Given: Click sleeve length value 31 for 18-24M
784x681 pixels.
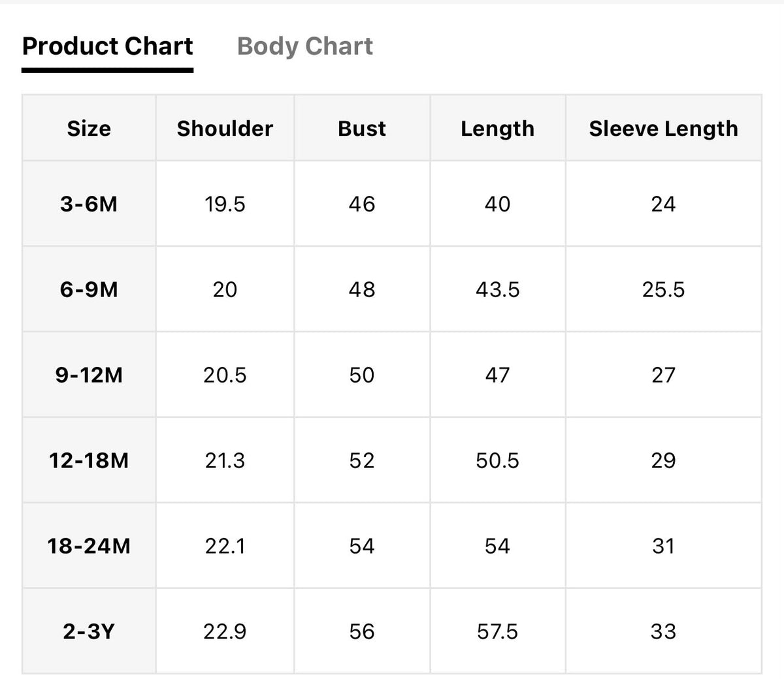Looking at the screenshot, I should (x=663, y=546).
